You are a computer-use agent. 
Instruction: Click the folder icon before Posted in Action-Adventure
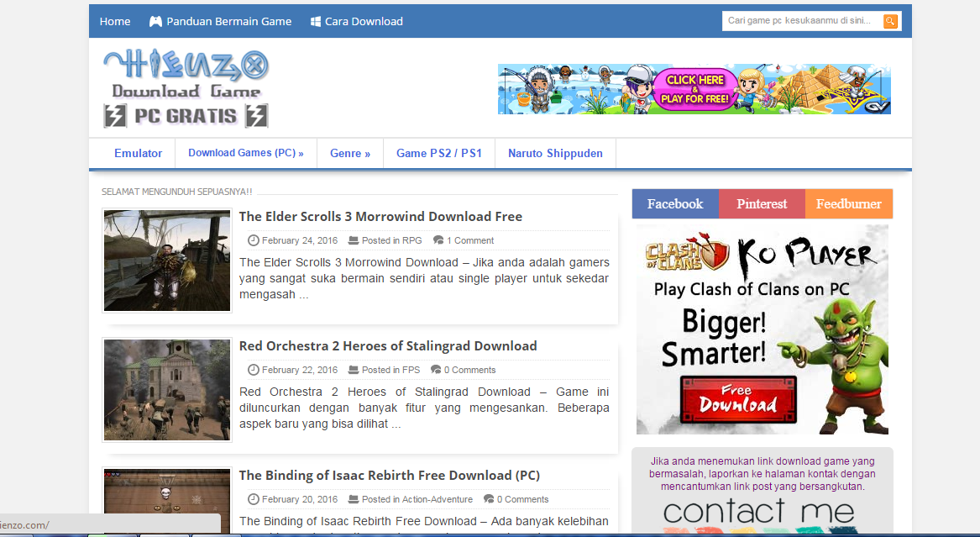tap(354, 499)
